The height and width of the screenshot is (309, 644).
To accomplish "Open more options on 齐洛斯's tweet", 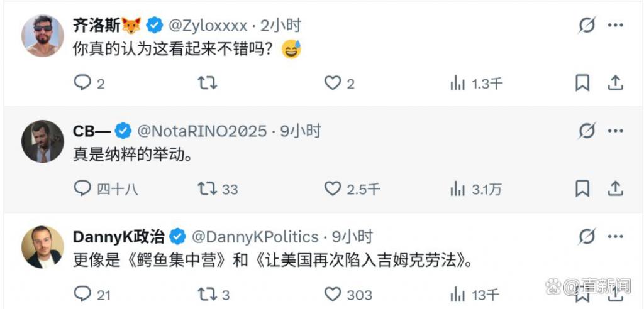I will pos(615,26).
